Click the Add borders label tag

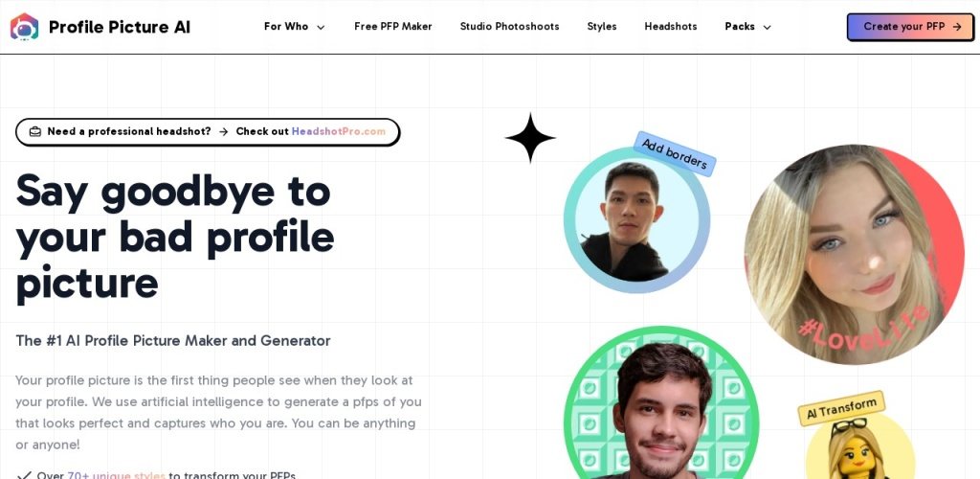pyautogui.click(x=675, y=154)
